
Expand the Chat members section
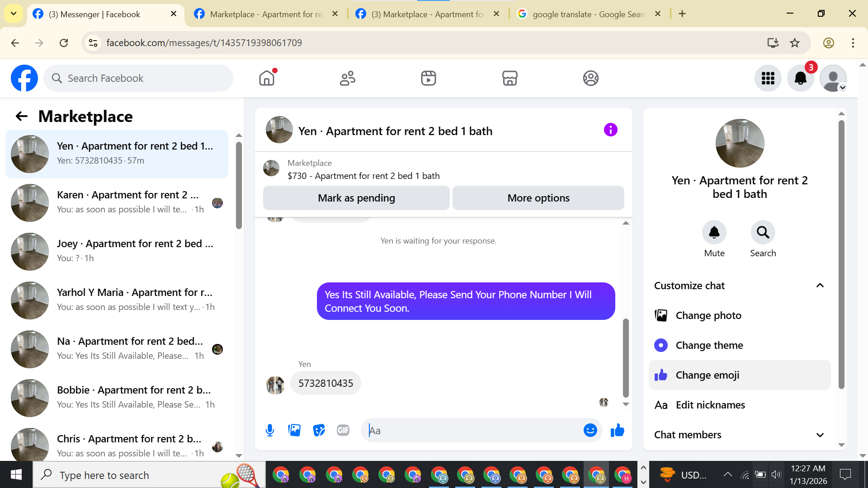(820, 435)
